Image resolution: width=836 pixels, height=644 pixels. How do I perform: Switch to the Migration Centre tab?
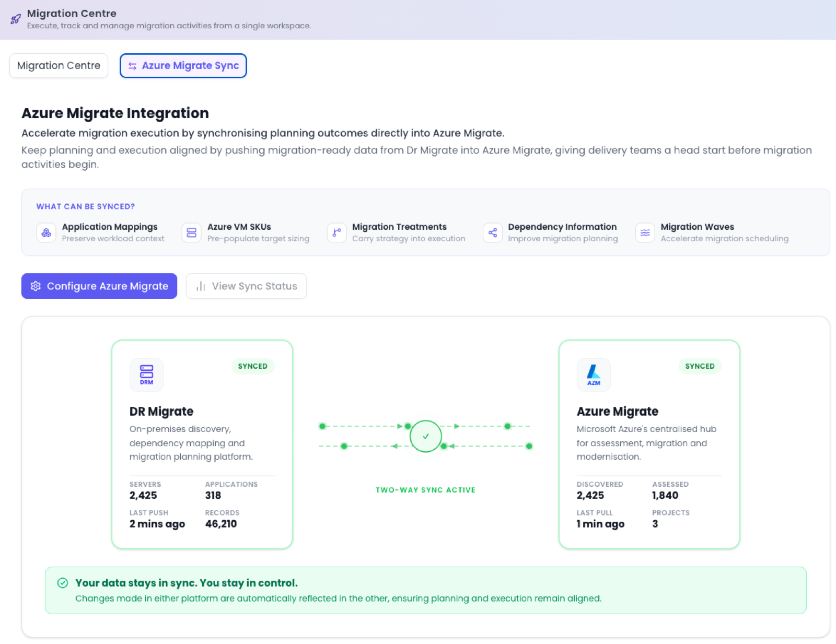tap(59, 66)
